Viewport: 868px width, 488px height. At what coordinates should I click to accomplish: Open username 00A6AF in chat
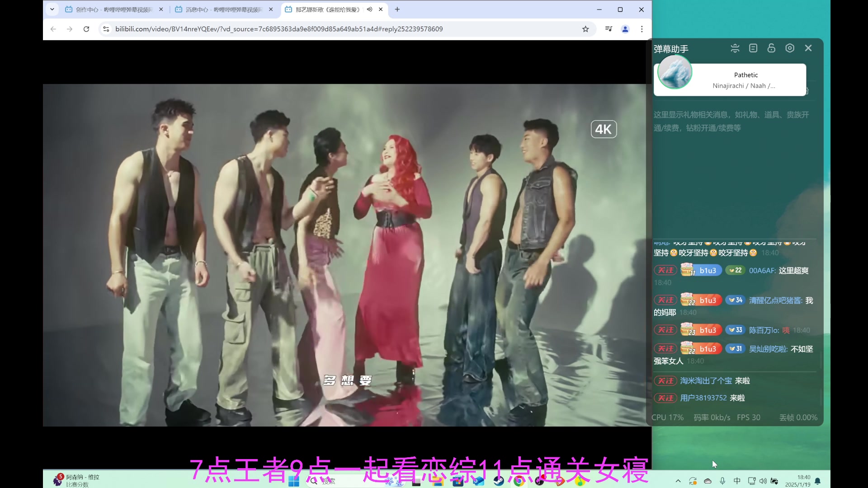click(762, 271)
